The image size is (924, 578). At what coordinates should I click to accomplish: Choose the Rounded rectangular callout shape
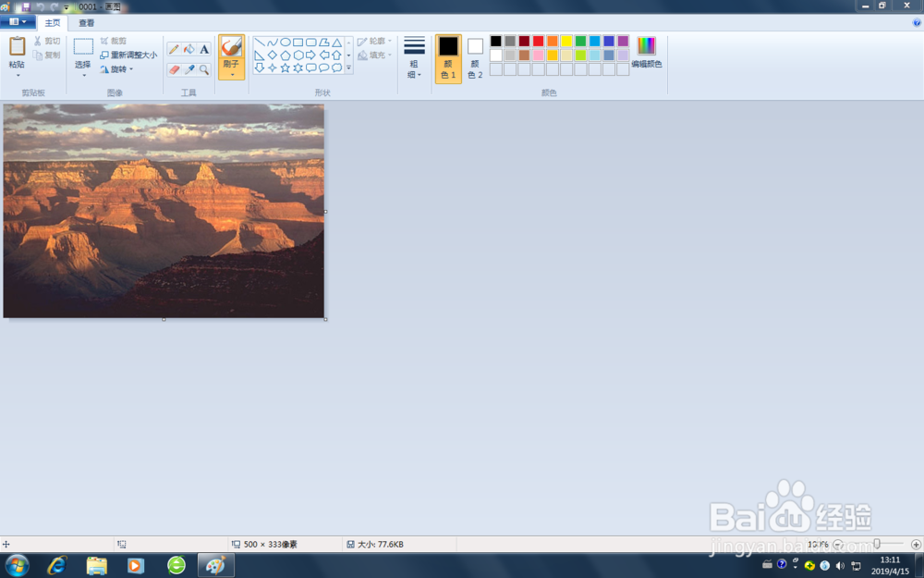coord(311,68)
